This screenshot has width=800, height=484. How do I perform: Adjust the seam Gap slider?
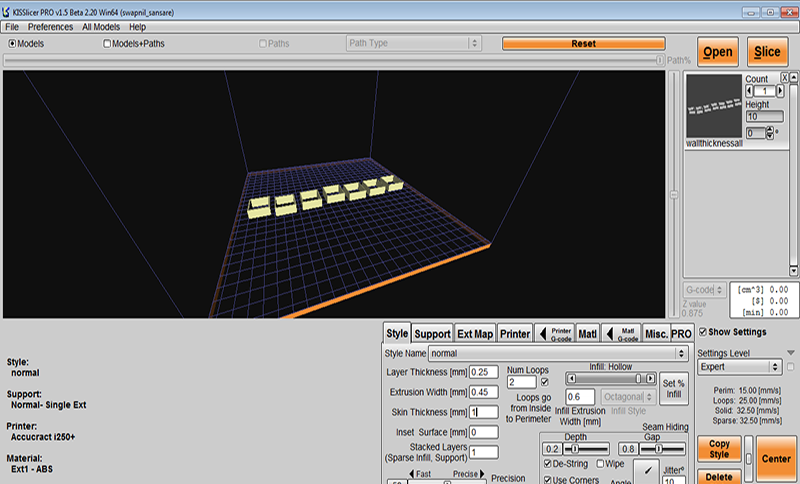662,449
